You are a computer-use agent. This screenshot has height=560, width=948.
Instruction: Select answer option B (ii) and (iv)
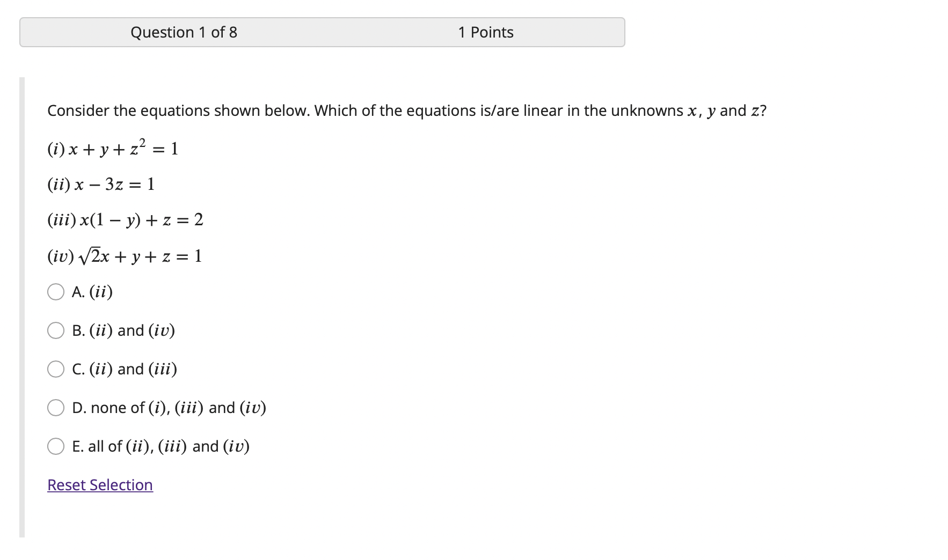[123, 330]
